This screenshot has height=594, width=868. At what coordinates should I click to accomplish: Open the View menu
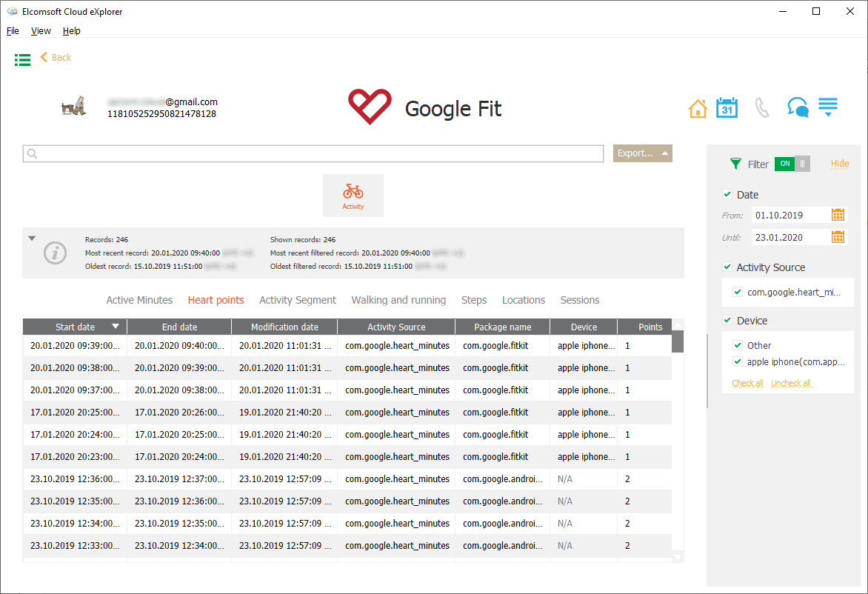pyautogui.click(x=41, y=30)
